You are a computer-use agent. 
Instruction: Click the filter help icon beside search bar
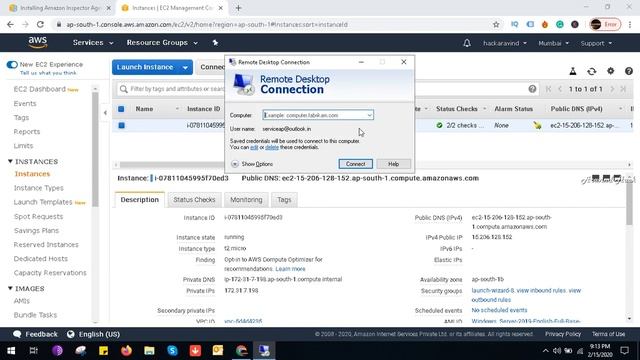(532, 89)
